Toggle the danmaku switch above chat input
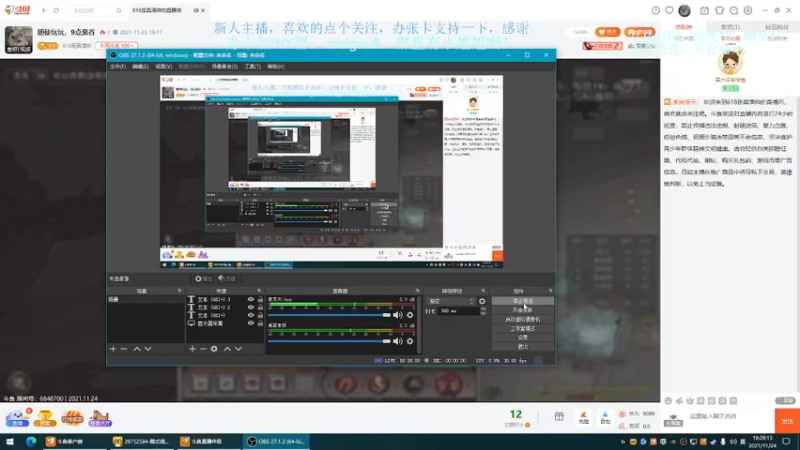 tap(785, 401)
